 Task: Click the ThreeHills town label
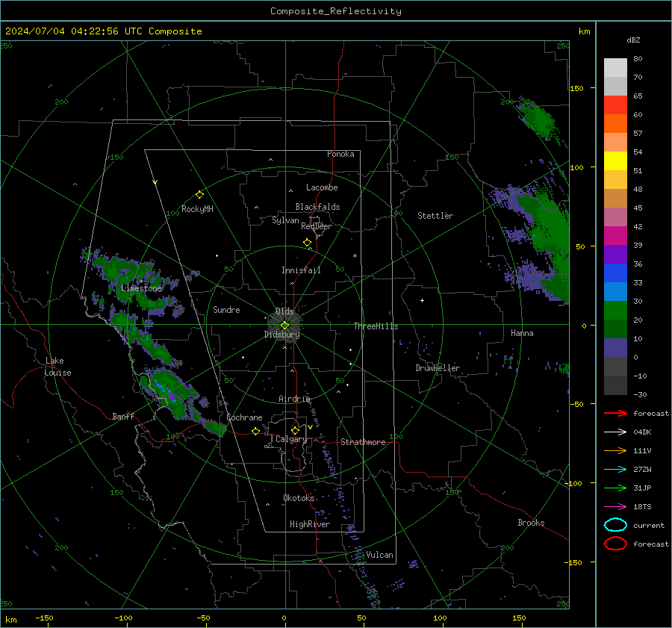(x=376, y=326)
